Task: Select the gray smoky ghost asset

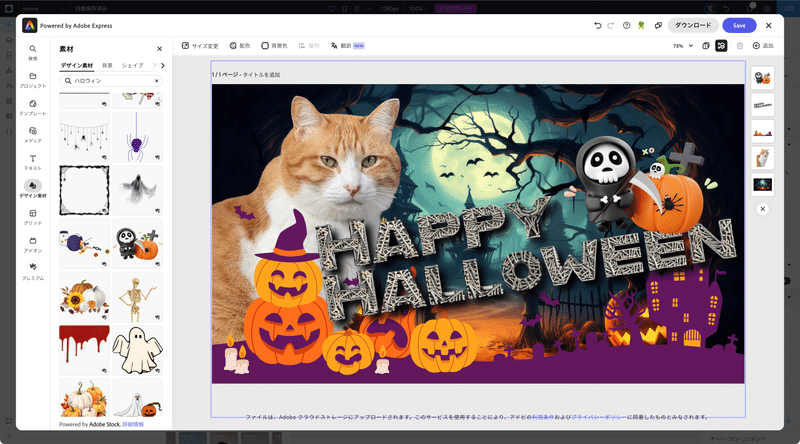Action: click(137, 190)
